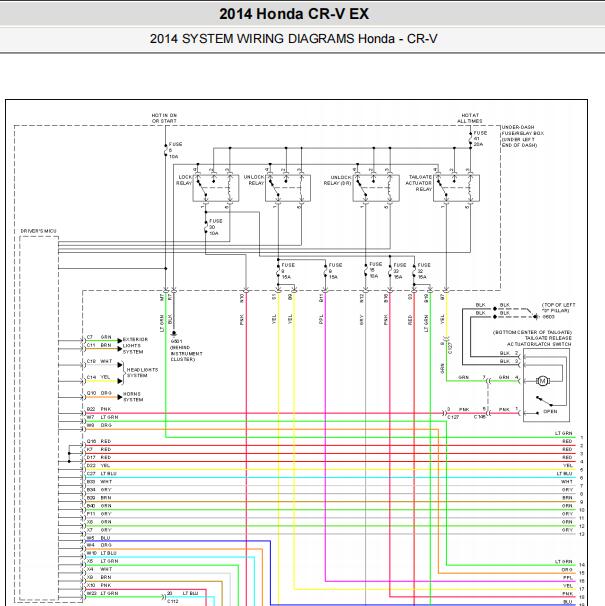Click 'HORNS SYSTEM' reference
Screen dimensions: 605x606
tap(133, 397)
